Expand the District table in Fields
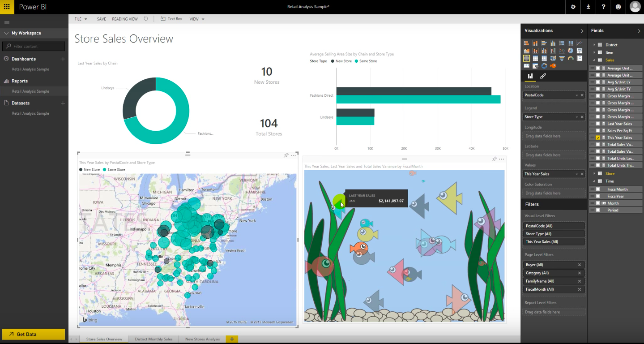 click(594, 45)
